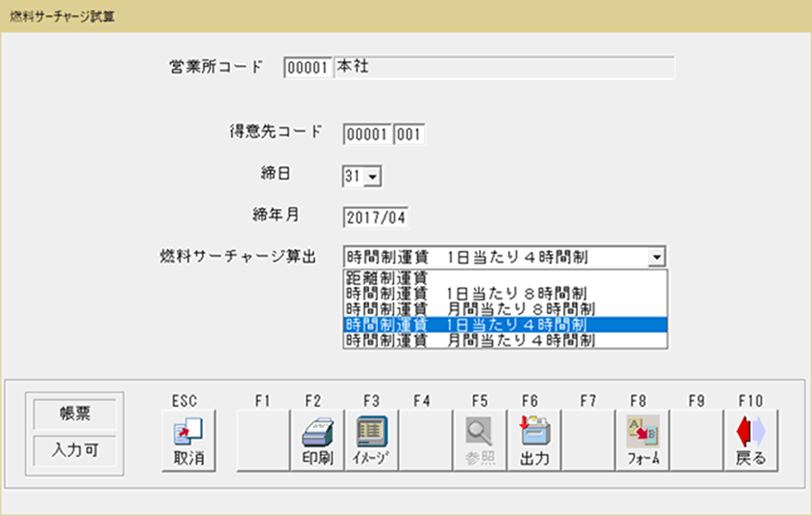Viewport: 812px width, 516px height.
Task: Click the 締年月 field 2017/04
Action: point(375,218)
